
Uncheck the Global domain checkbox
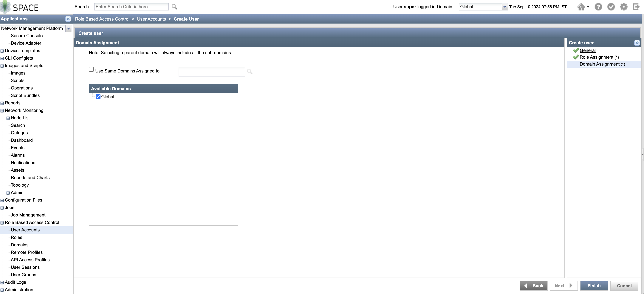pos(98,97)
